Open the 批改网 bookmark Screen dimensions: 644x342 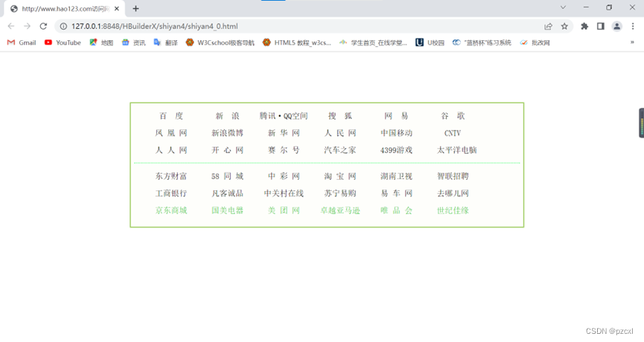(535, 42)
